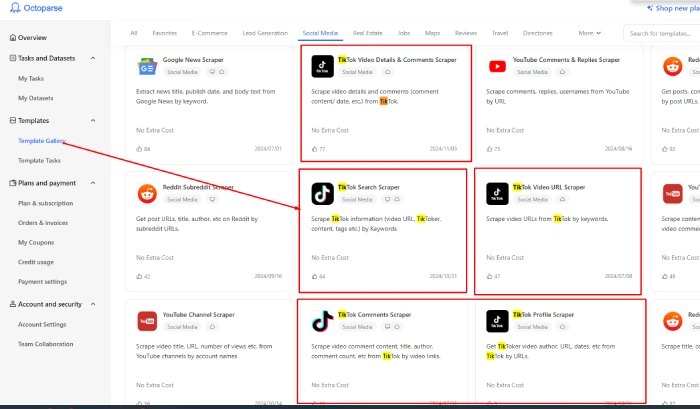Image resolution: width=700 pixels, height=409 pixels.
Task: Like the Reddit Subreddit Scraper template
Action: pyautogui.click(x=139, y=276)
